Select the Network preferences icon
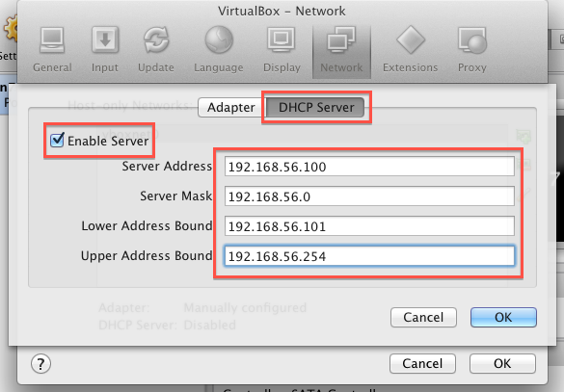 [x=341, y=39]
